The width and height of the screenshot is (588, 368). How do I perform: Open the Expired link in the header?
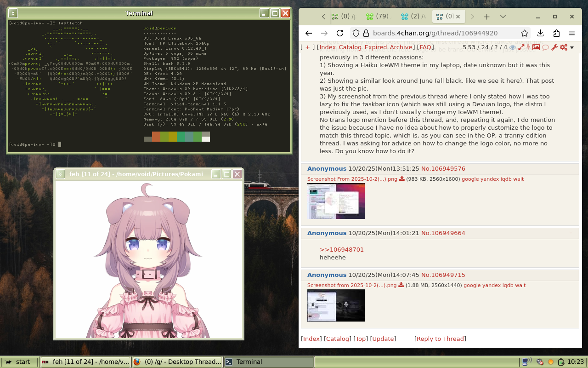[376, 47]
